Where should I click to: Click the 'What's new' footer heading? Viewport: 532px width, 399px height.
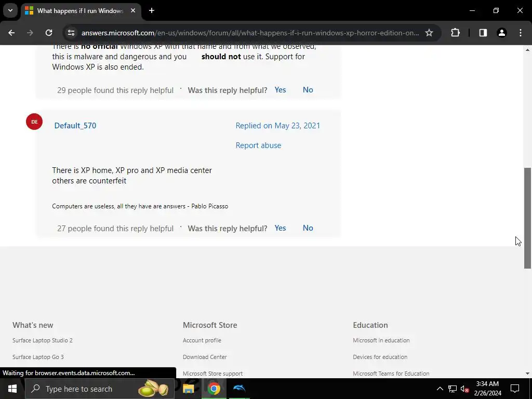point(33,325)
